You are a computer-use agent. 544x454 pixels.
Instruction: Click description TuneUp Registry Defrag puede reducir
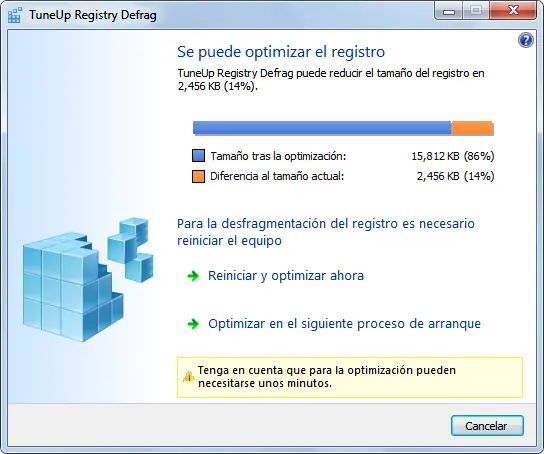[331, 79]
